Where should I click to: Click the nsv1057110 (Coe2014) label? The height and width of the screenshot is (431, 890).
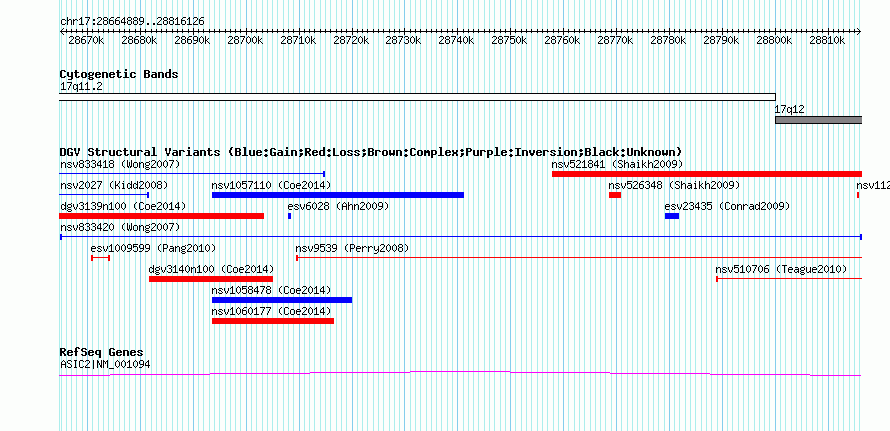click(x=271, y=186)
